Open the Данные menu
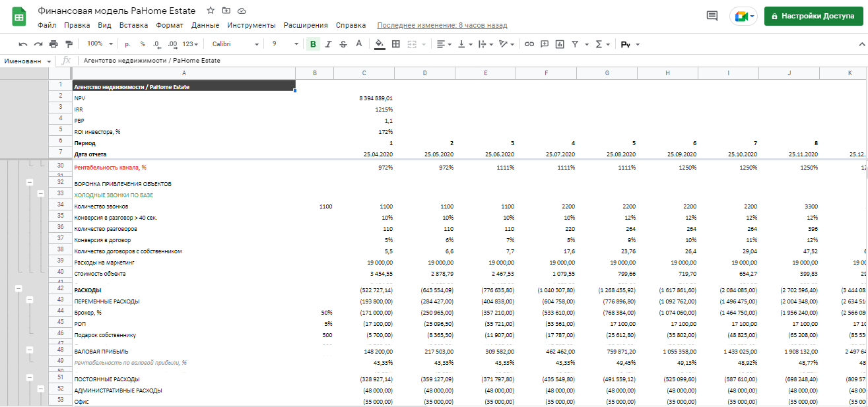This screenshot has width=868, height=407. [x=205, y=25]
